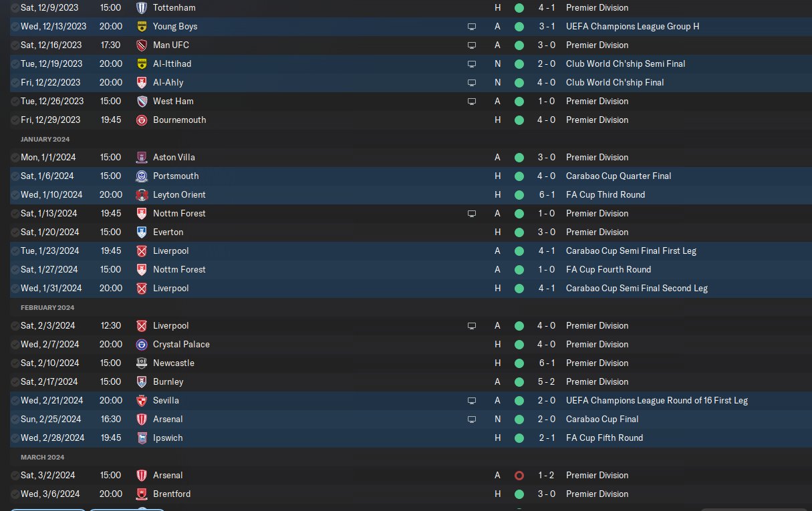This screenshot has height=511, width=812.
Task: Click the played checkmark beside Wed, 3/6/2024
Action: click(x=15, y=494)
